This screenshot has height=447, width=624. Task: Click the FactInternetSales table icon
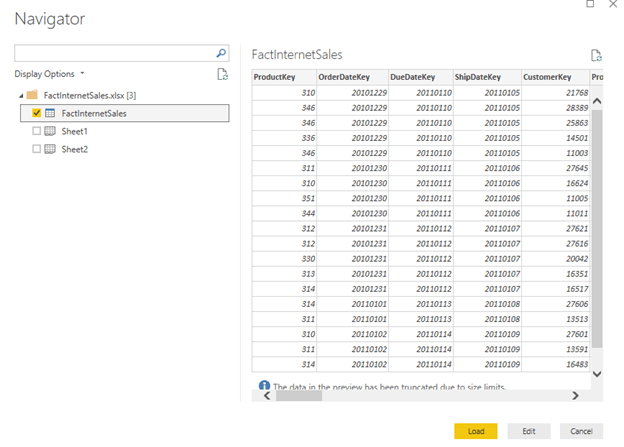[x=50, y=113]
